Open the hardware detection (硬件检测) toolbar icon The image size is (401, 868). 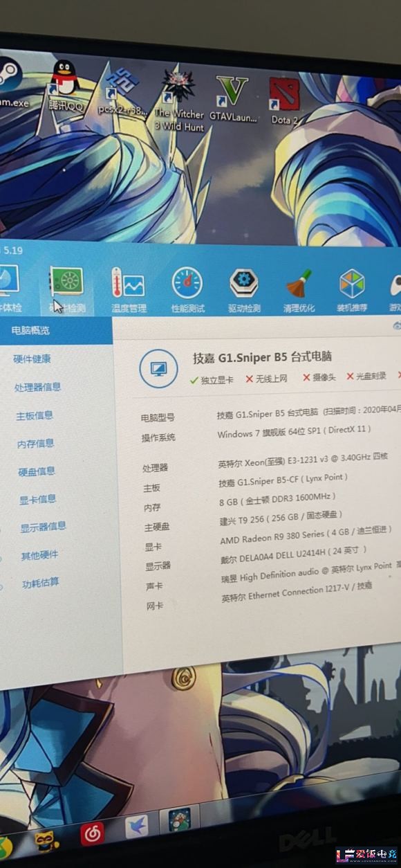(x=66, y=289)
